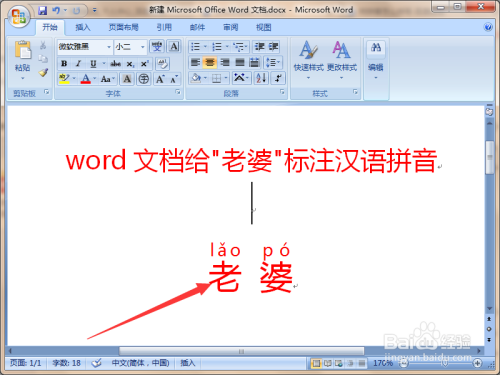Screen dimensions: 500x375
Task: Open numbering list dropdown
Action: 227,47
